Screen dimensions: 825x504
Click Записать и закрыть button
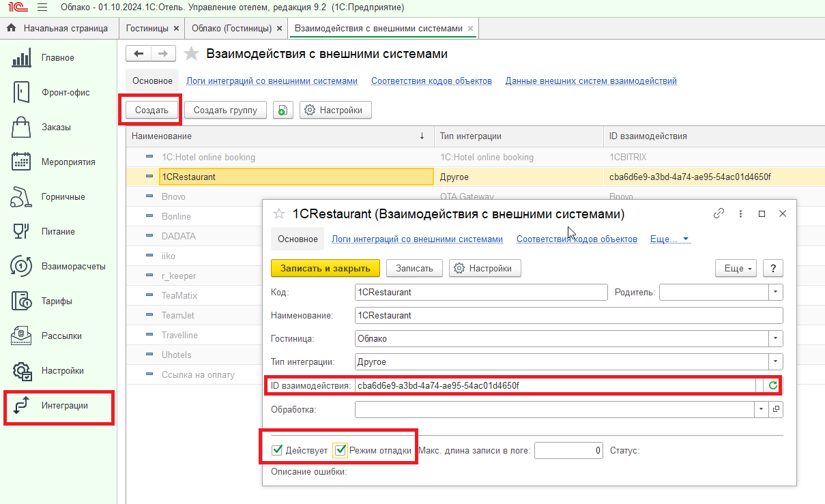point(325,269)
